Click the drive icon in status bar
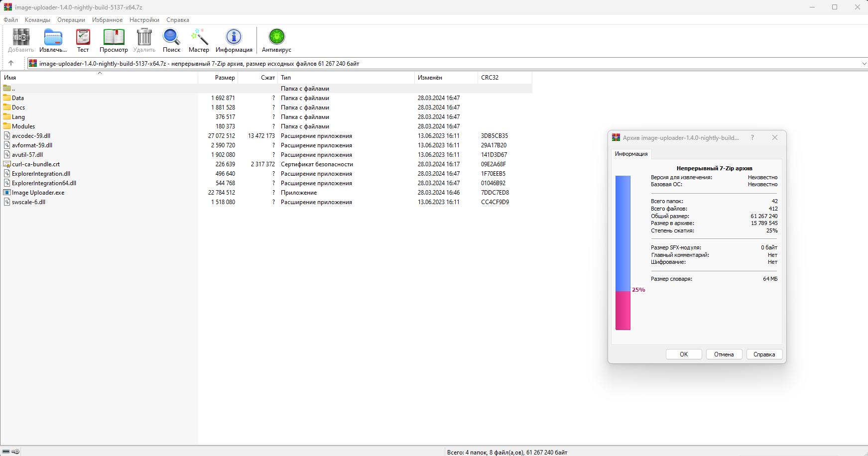Viewport: 868px width, 456px height. (x=6, y=452)
